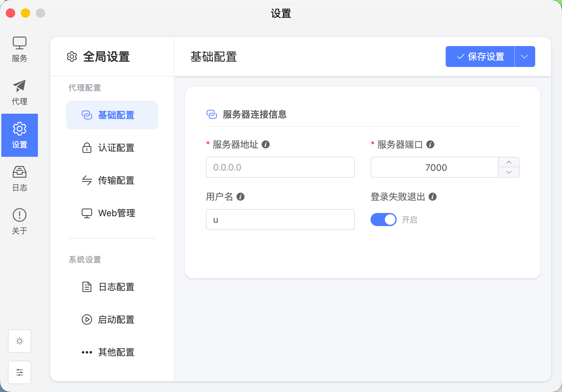The image size is (562, 392).
Task: Click the info icon next to 服务器端口
Action: pyautogui.click(x=431, y=144)
